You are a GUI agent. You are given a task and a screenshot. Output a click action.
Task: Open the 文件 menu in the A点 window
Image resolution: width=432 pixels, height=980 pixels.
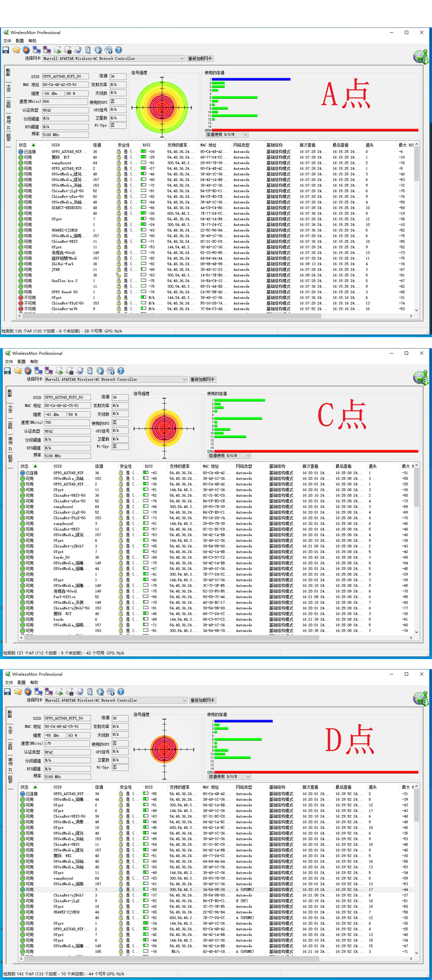pos(7,41)
